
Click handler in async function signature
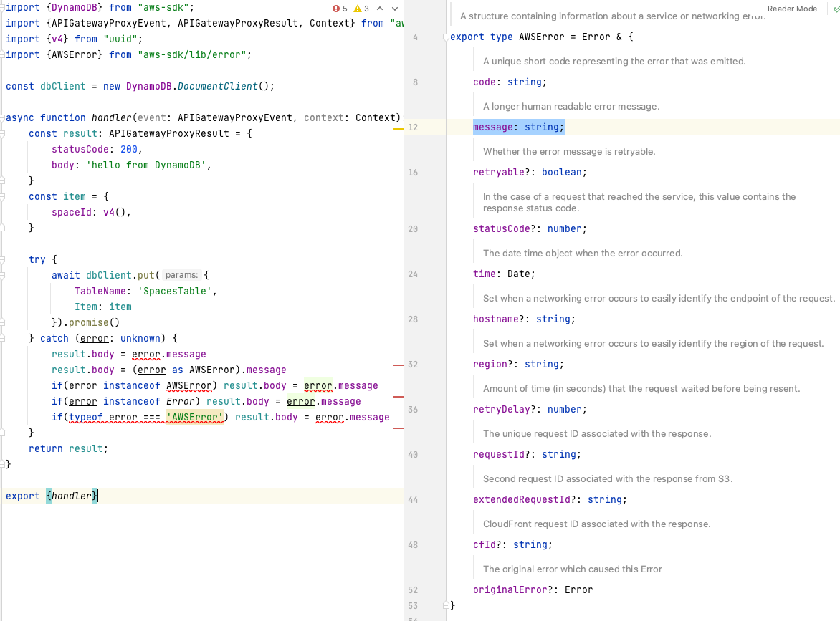coord(111,117)
